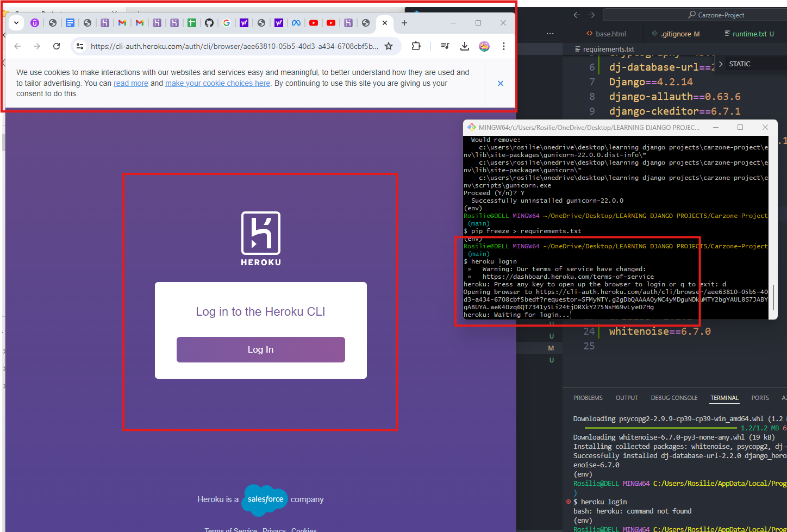The height and width of the screenshot is (532, 787).
Task: Close the active Heroku CLI auth tab
Action: tap(385, 23)
